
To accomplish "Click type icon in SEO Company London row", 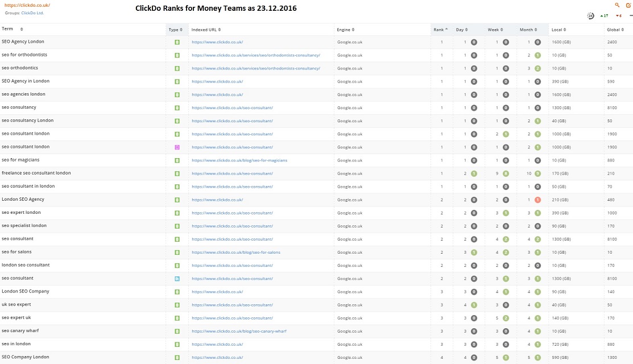I will tap(177, 358).
